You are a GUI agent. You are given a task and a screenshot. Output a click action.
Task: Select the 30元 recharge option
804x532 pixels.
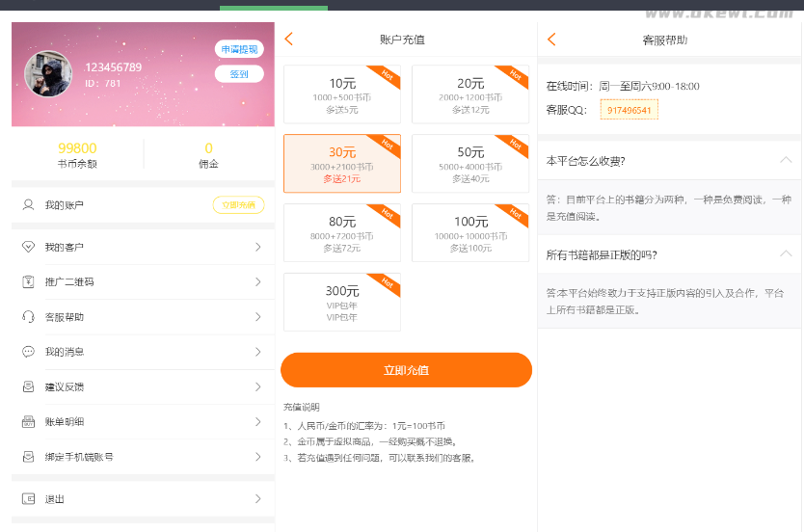(342, 164)
